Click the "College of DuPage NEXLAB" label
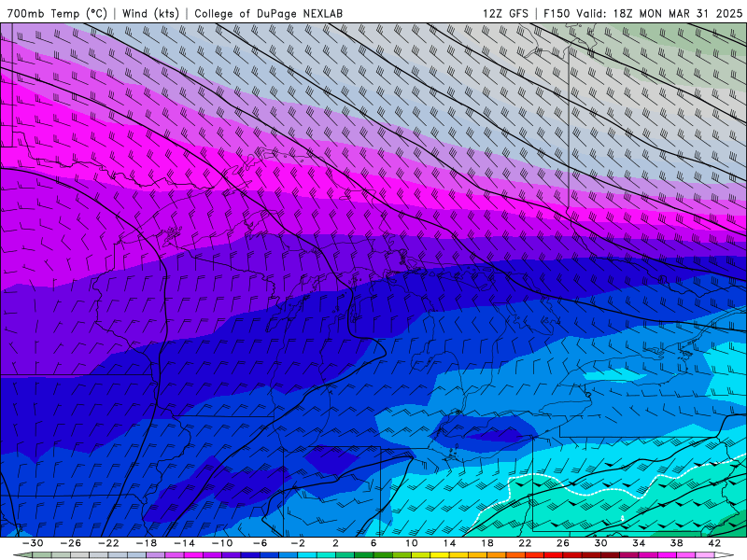This screenshot has height=560, width=747. [268, 13]
